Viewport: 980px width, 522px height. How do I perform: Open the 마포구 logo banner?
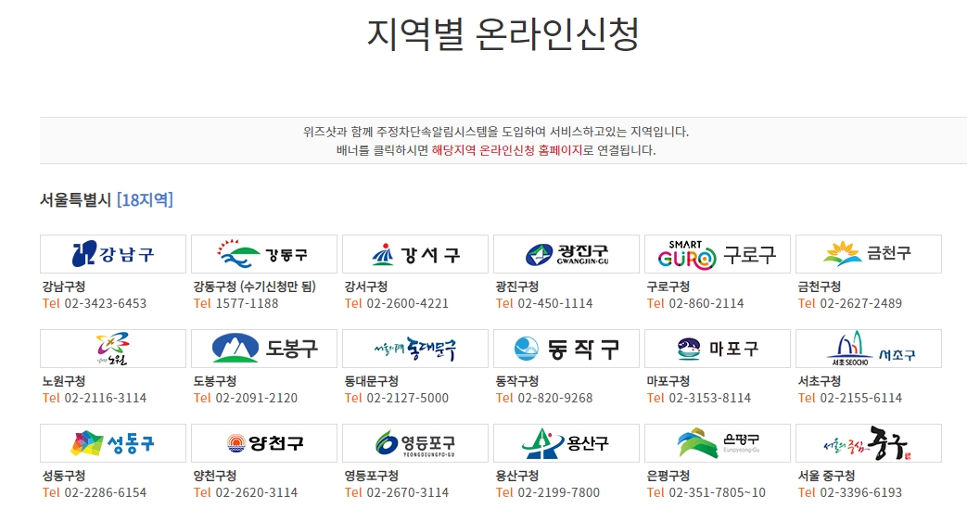point(719,349)
